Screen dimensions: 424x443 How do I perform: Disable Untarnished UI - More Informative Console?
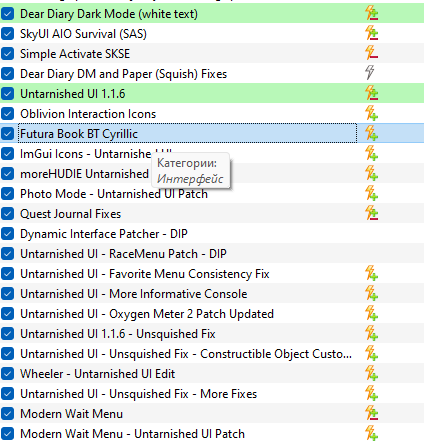pos(7,294)
